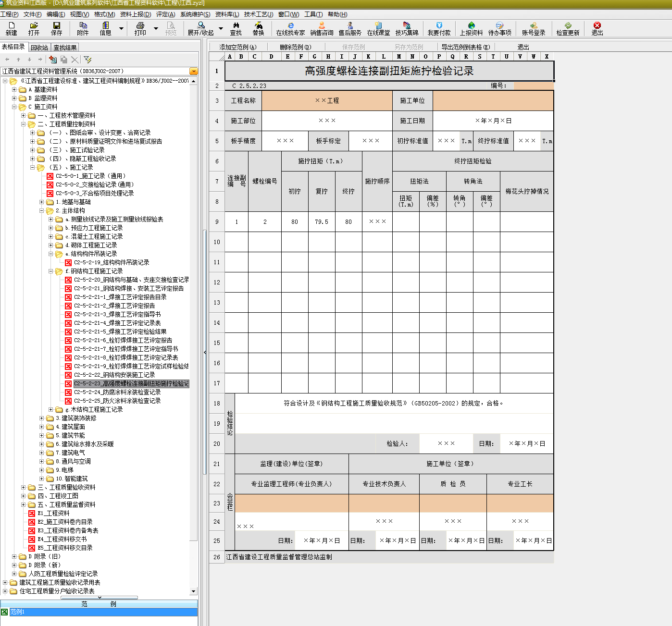Click the delete X icon in tree toolbar
This screenshot has height=626, width=672.
75,60
